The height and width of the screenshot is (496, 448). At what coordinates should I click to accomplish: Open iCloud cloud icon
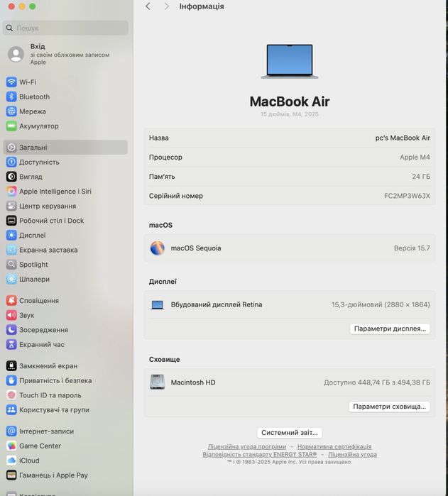[11, 461]
